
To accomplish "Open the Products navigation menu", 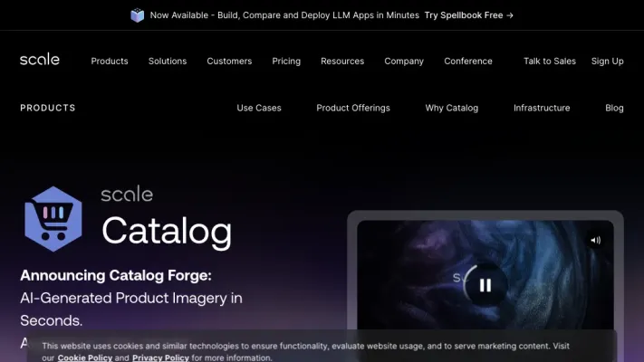I will tap(110, 62).
